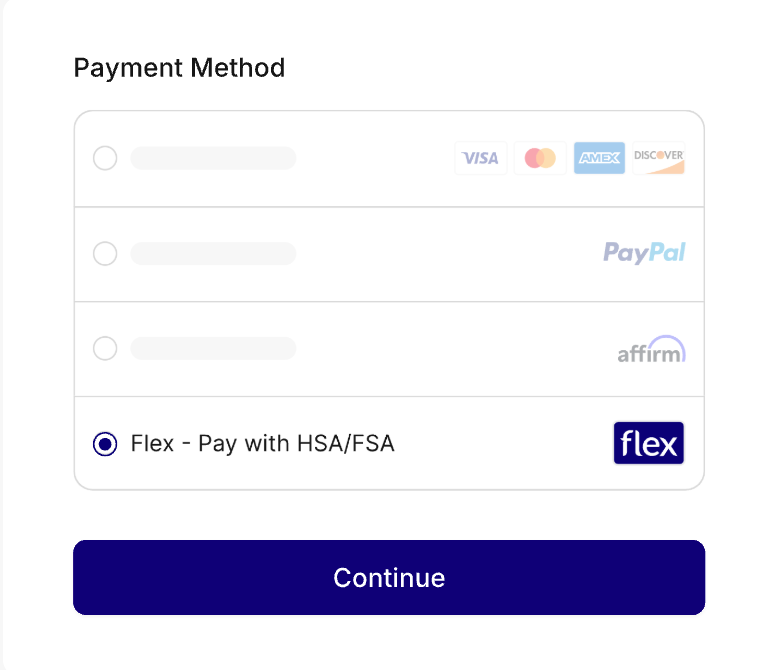The height and width of the screenshot is (670, 765).
Task: Click the placeholder label in the PayPal row
Action: tap(213, 254)
